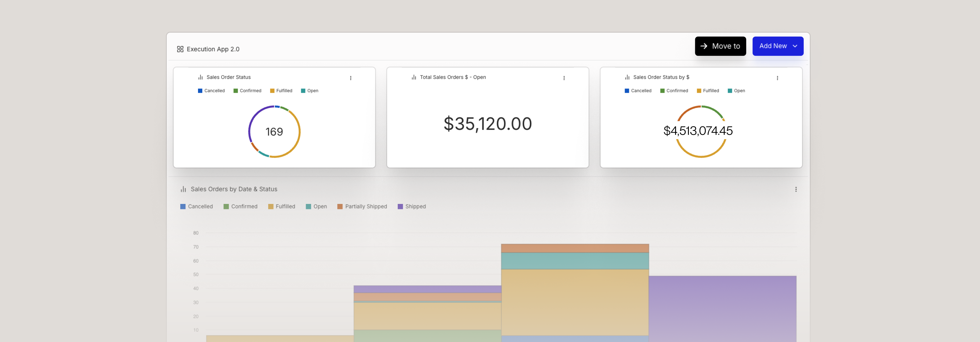Click the 169 donut chart total
Viewport: 980px width, 342px height.
[x=274, y=132]
